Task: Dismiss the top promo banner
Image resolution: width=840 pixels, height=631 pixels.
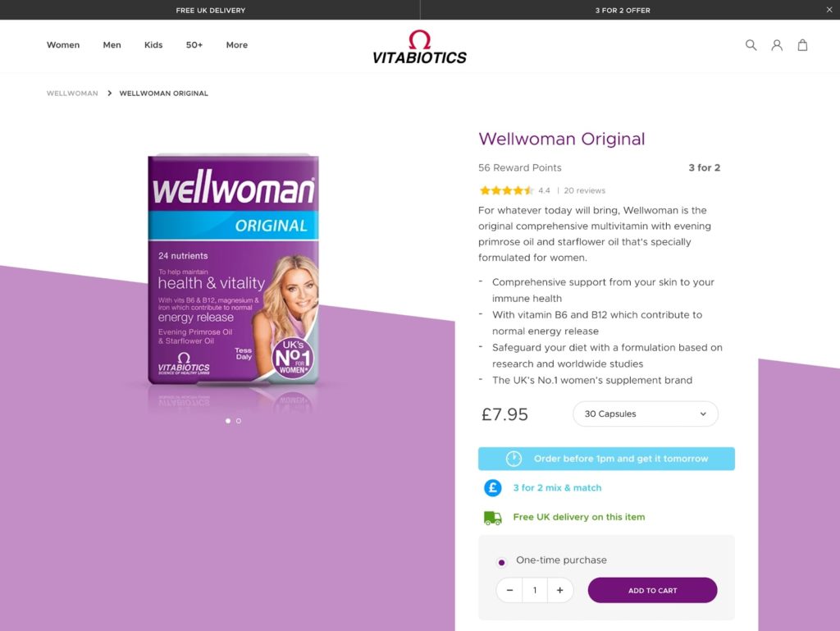Action: coord(829,10)
